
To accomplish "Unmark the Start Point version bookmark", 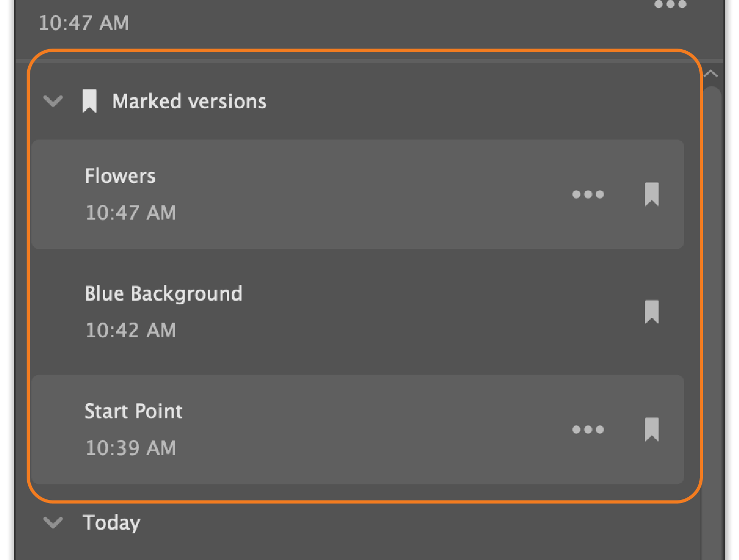I will tap(652, 430).
